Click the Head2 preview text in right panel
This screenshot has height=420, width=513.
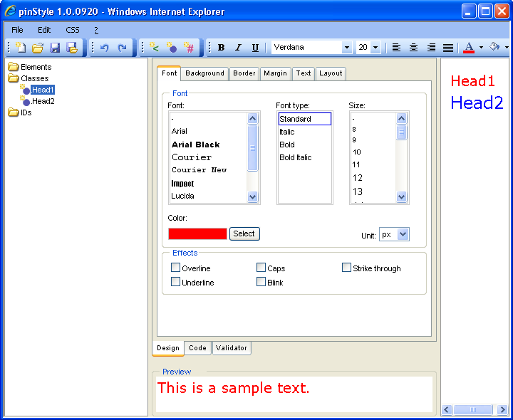coord(477,103)
